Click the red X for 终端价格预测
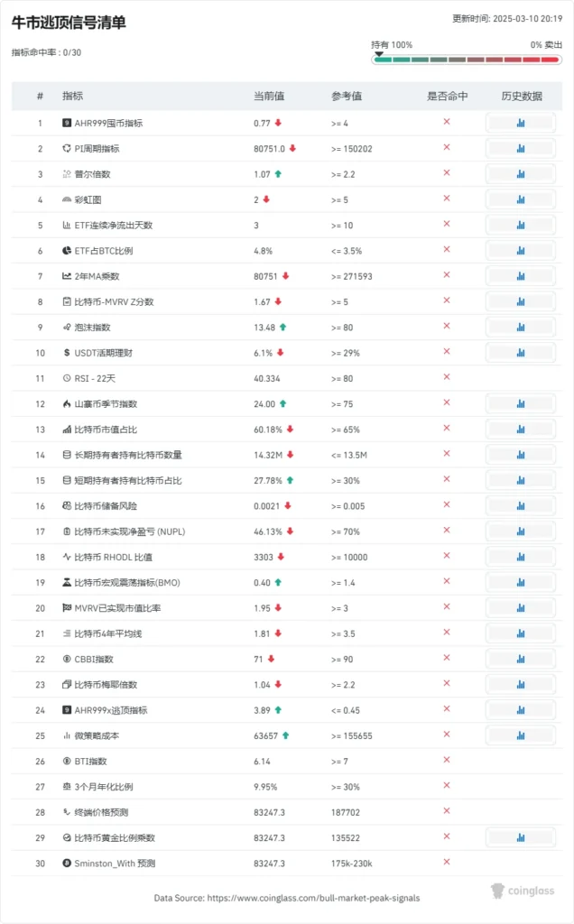The image size is (574, 924). click(x=447, y=811)
